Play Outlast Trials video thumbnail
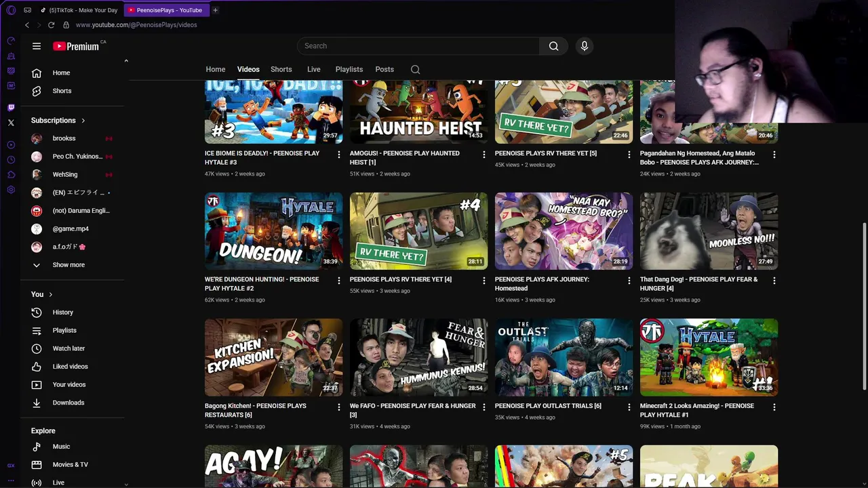The image size is (868, 488). click(564, 357)
